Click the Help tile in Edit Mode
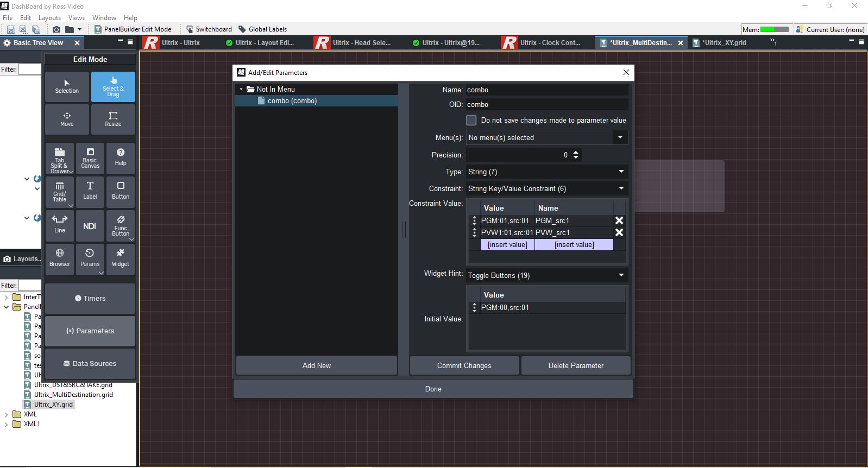868x468 pixels. pyautogui.click(x=121, y=159)
